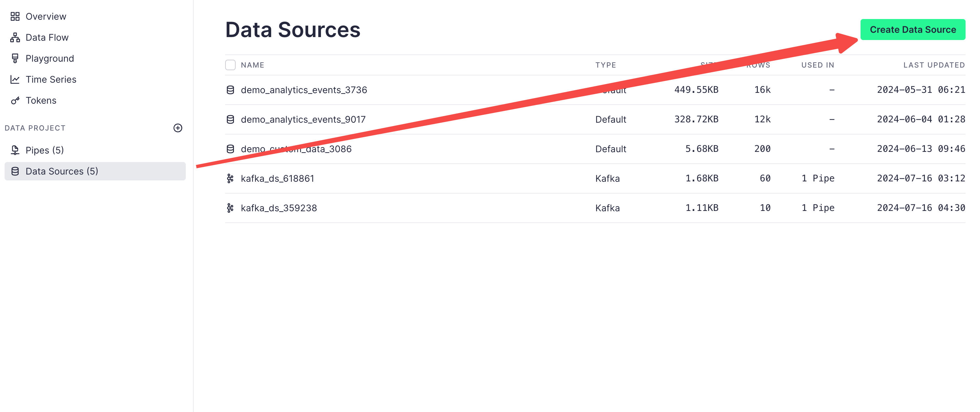Open the Tokens page

[x=41, y=100]
